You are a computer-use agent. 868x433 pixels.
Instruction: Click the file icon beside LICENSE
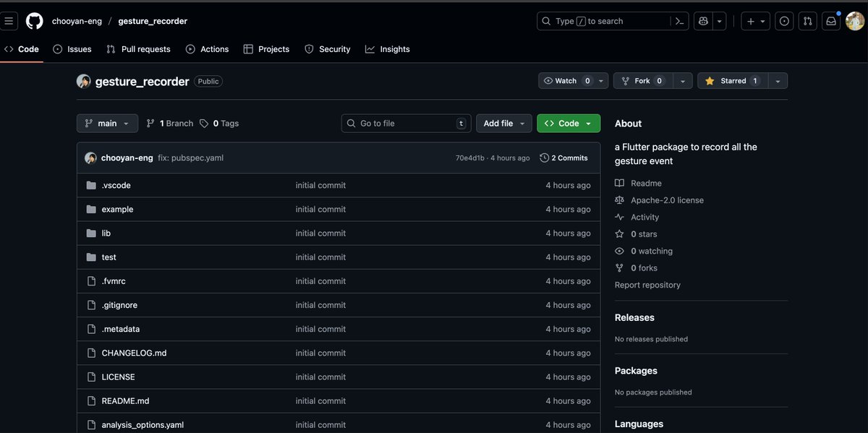91,377
